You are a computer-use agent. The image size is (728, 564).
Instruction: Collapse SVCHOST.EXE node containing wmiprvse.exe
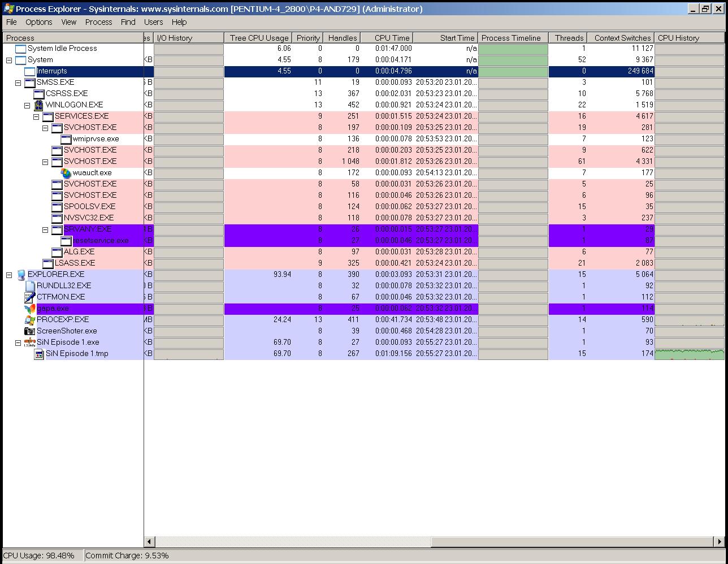(x=45, y=128)
